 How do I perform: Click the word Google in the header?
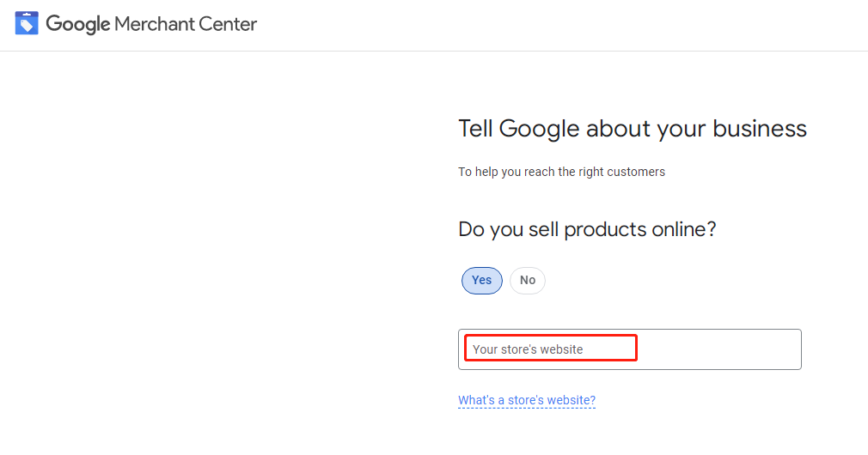78,24
